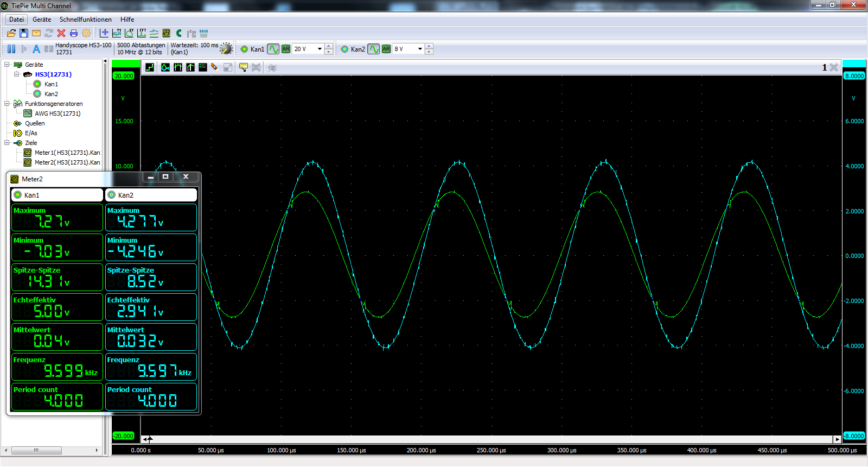
Task: Open the Schnellfunktionen menu
Action: coord(85,20)
